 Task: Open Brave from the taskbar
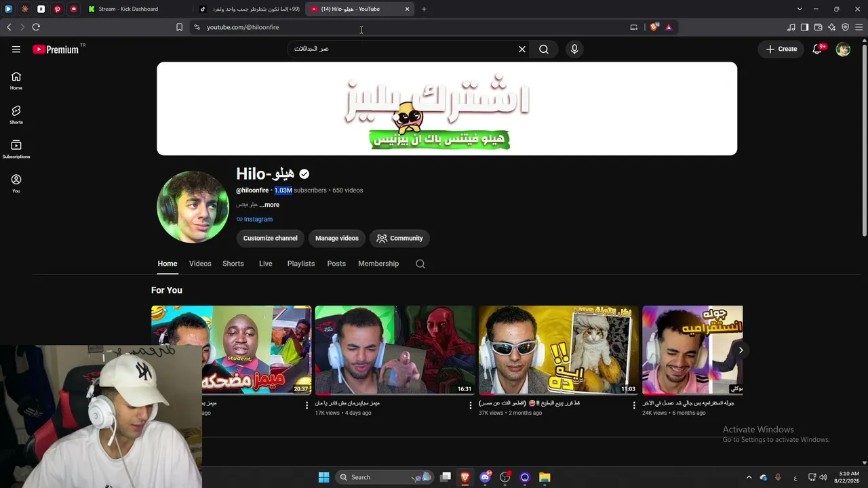(465, 477)
